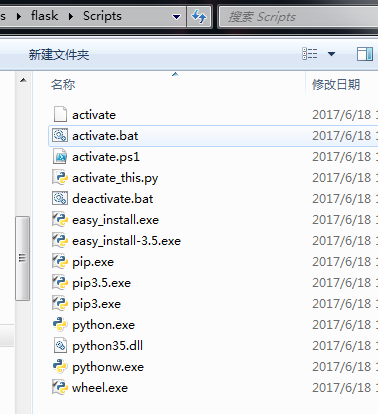Click the modified date of pip.exe

tap(345, 262)
